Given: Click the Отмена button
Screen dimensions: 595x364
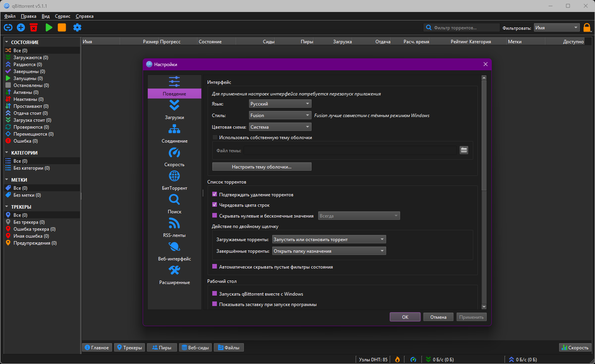Looking at the screenshot, I should (438, 317).
